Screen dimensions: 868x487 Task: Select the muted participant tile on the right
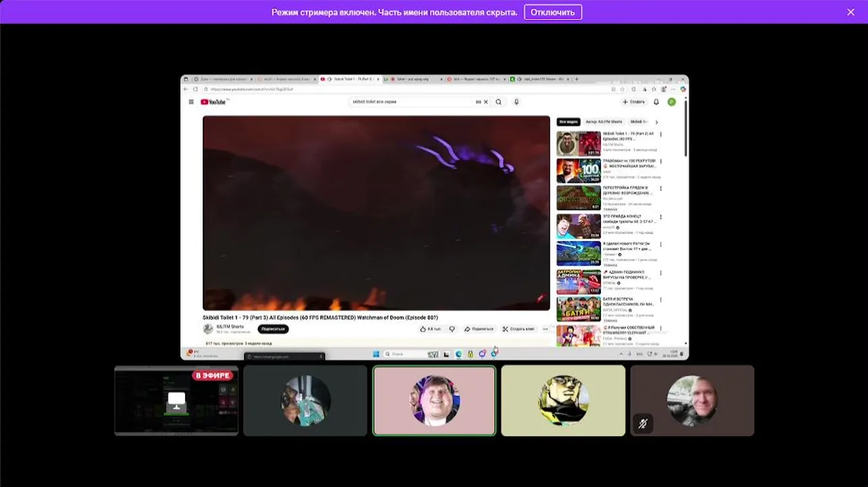pos(692,400)
